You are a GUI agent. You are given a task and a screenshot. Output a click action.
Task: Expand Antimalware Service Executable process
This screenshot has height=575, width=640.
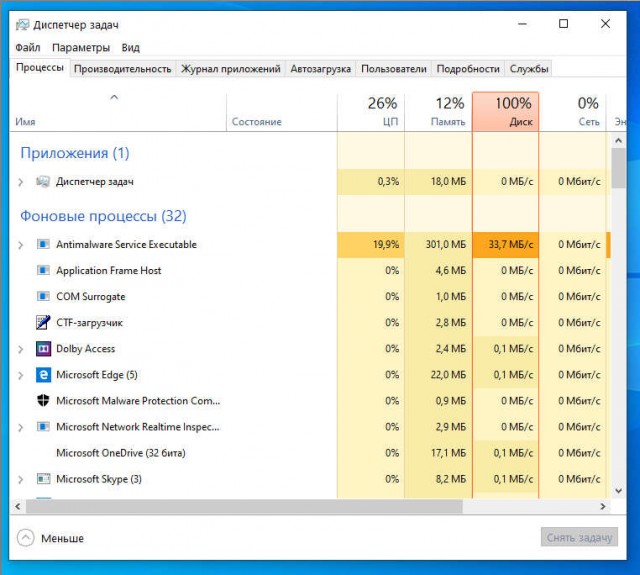tap(20, 245)
